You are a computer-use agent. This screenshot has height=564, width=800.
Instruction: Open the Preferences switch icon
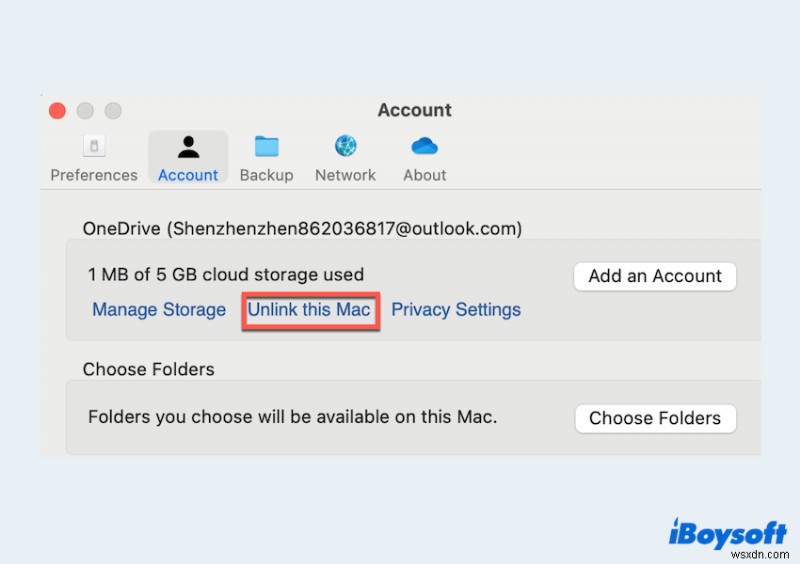94,146
